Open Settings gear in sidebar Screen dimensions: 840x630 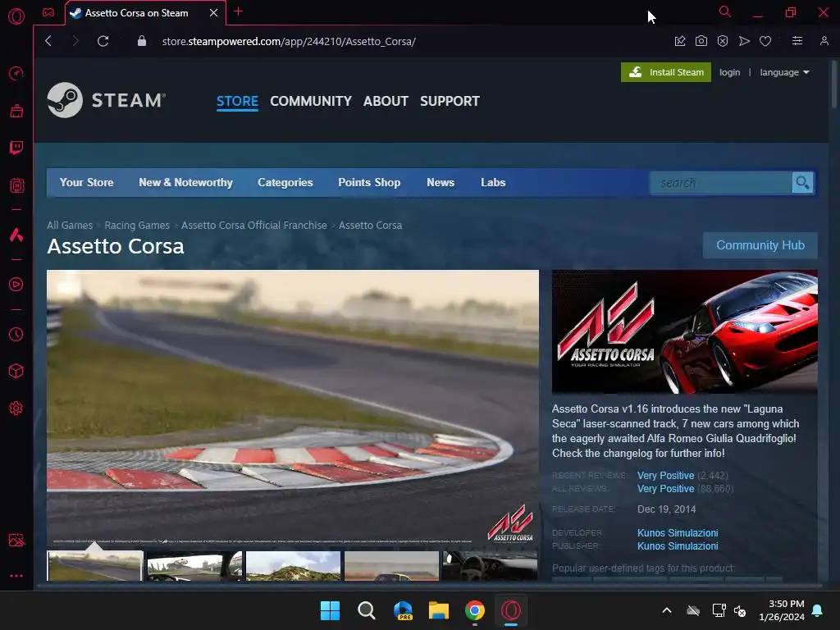16,409
